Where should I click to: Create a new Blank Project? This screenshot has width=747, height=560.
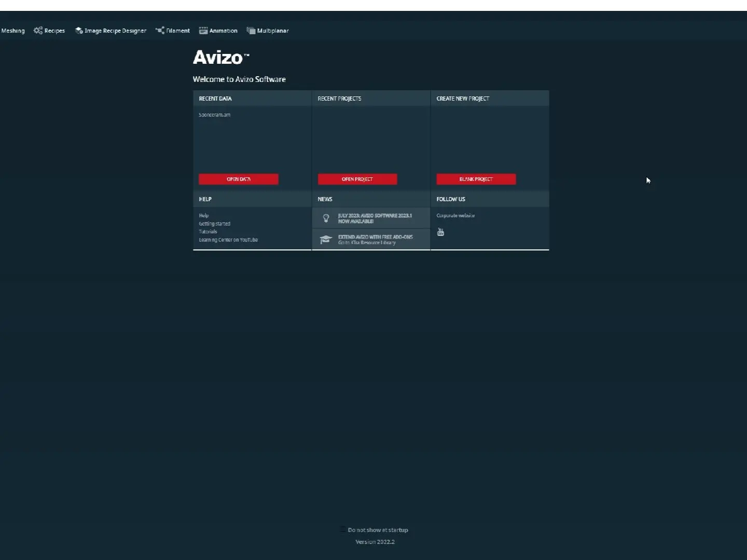tap(476, 179)
